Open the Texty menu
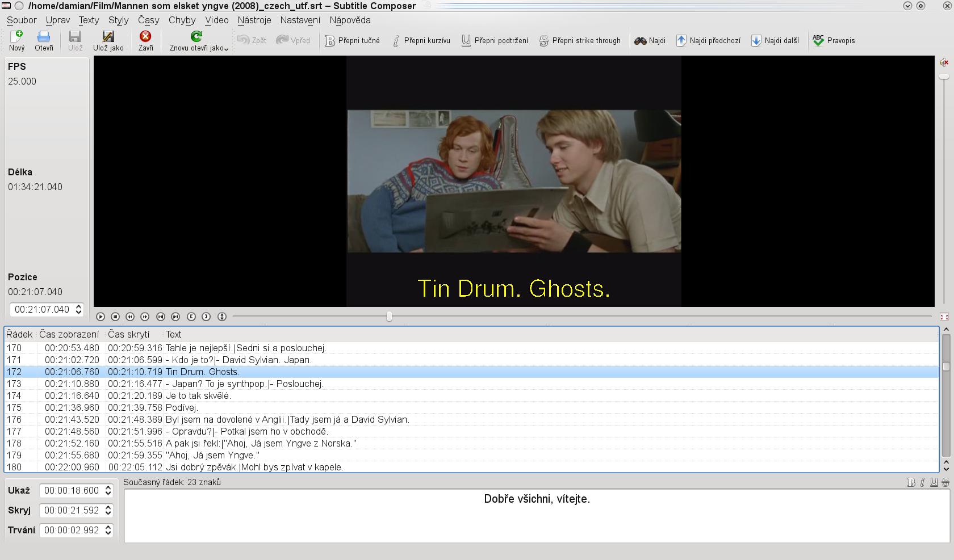954x560 pixels. (x=89, y=20)
